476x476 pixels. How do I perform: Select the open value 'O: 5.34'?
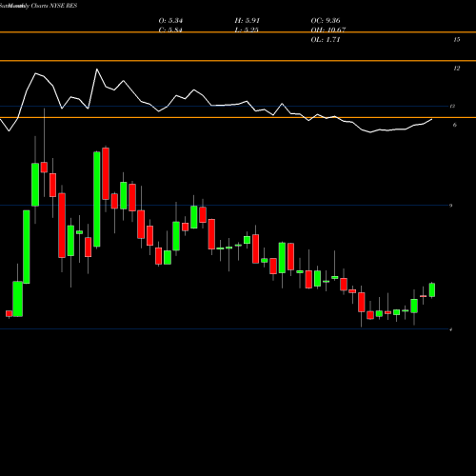point(170,21)
